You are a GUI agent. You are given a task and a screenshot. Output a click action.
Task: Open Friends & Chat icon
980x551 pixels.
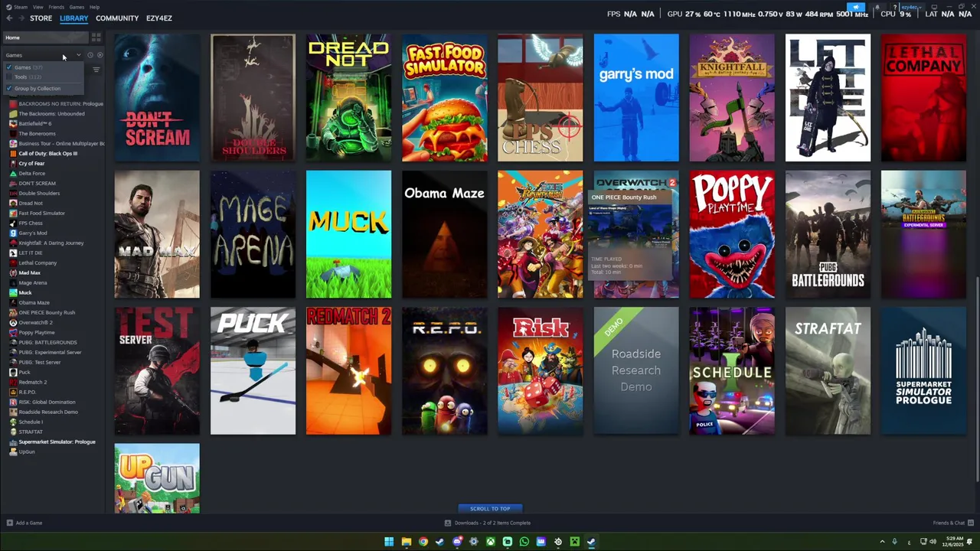(x=970, y=523)
